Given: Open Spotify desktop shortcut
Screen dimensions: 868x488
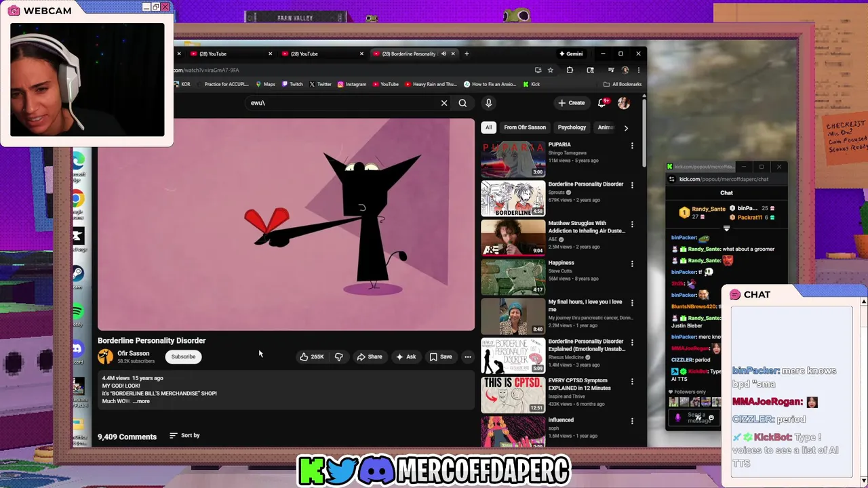Looking at the screenshot, I should [78, 311].
